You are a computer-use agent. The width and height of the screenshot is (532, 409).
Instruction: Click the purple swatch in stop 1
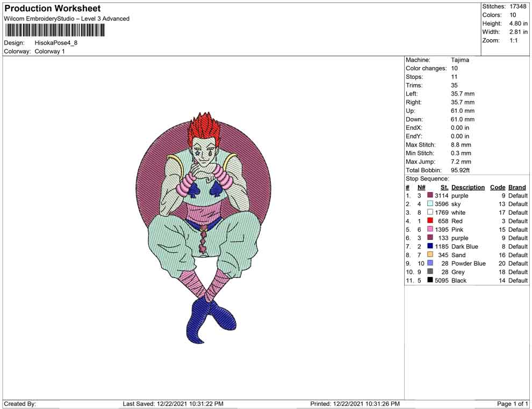click(x=430, y=195)
